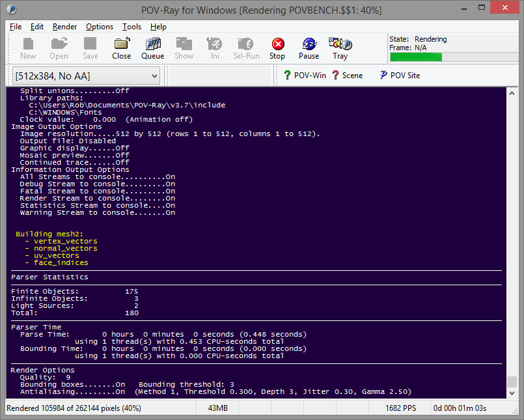Click the message pane scroll up arrow

click(512, 94)
